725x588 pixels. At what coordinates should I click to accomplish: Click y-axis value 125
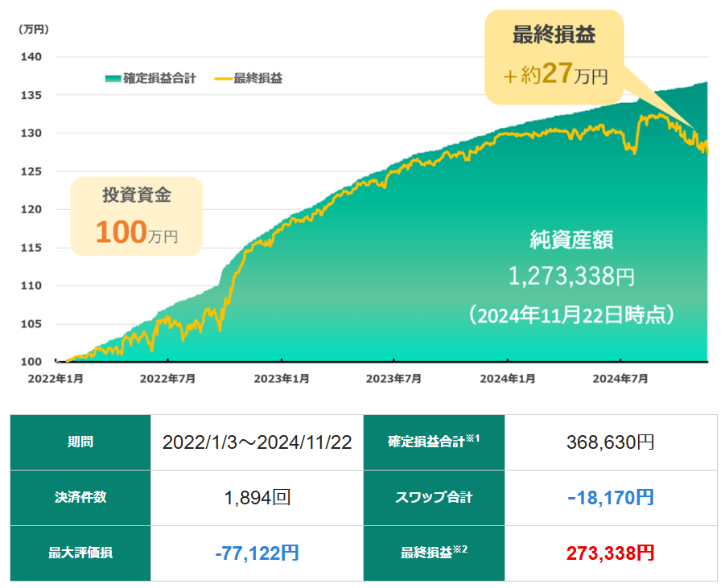(31, 171)
